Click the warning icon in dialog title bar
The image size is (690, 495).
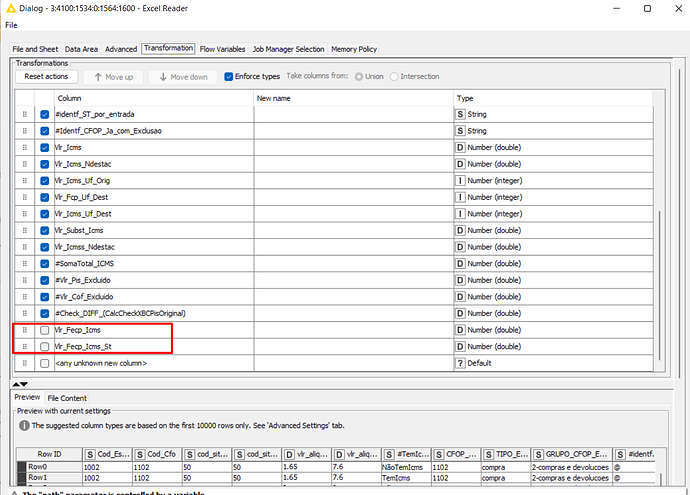point(11,8)
